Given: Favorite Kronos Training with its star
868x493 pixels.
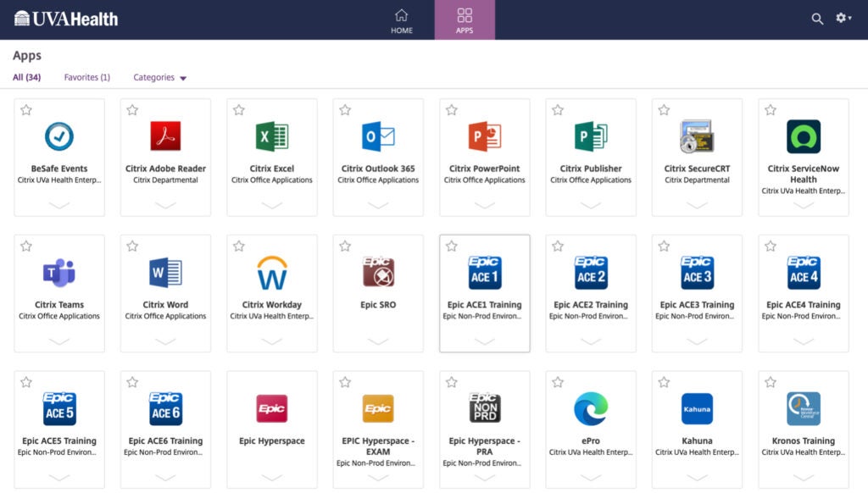Looking at the screenshot, I should 770,382.
